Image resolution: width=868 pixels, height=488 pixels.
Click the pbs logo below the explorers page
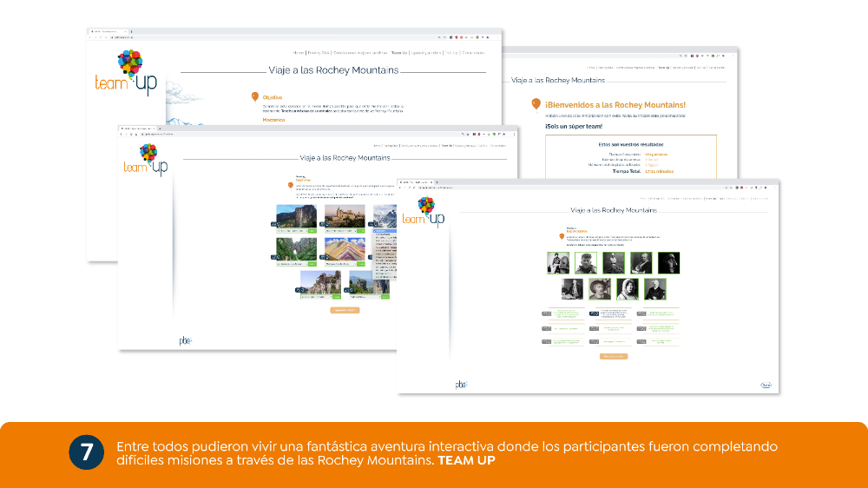pyautogui.click(x=461, y=385)
